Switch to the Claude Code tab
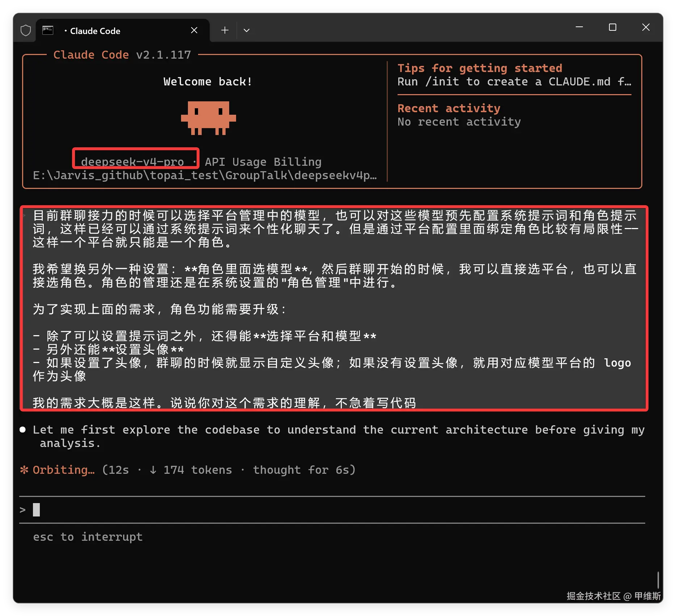 [x=109, y=31]
